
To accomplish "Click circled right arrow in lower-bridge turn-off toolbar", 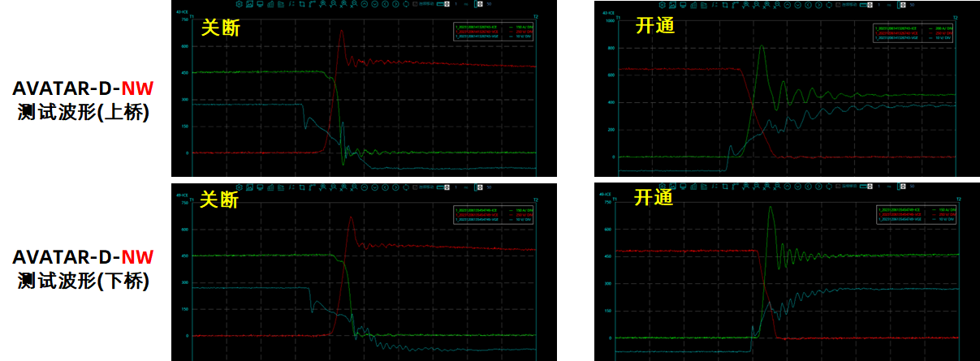I will tap(395, 187).
